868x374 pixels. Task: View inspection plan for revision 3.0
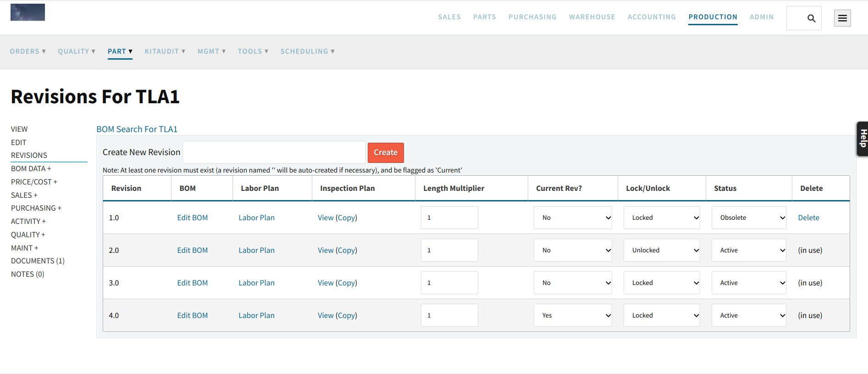326,283
